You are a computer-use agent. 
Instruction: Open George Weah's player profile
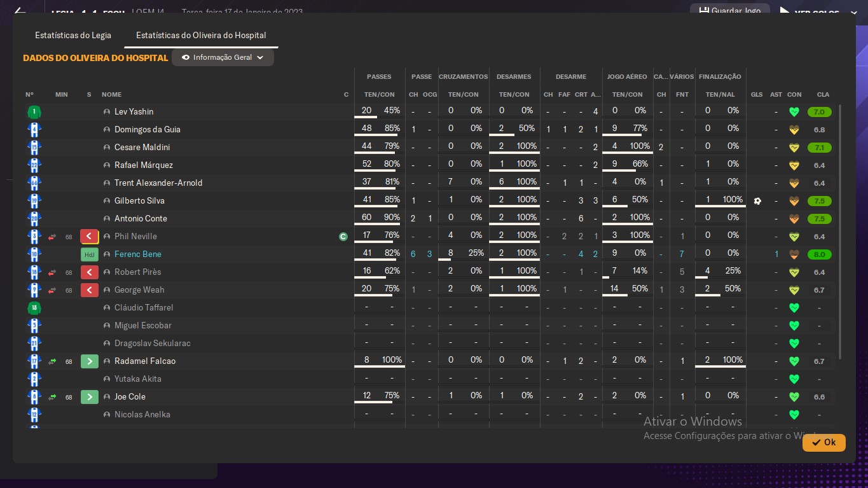pyautogui.click(x=139, y=289)
